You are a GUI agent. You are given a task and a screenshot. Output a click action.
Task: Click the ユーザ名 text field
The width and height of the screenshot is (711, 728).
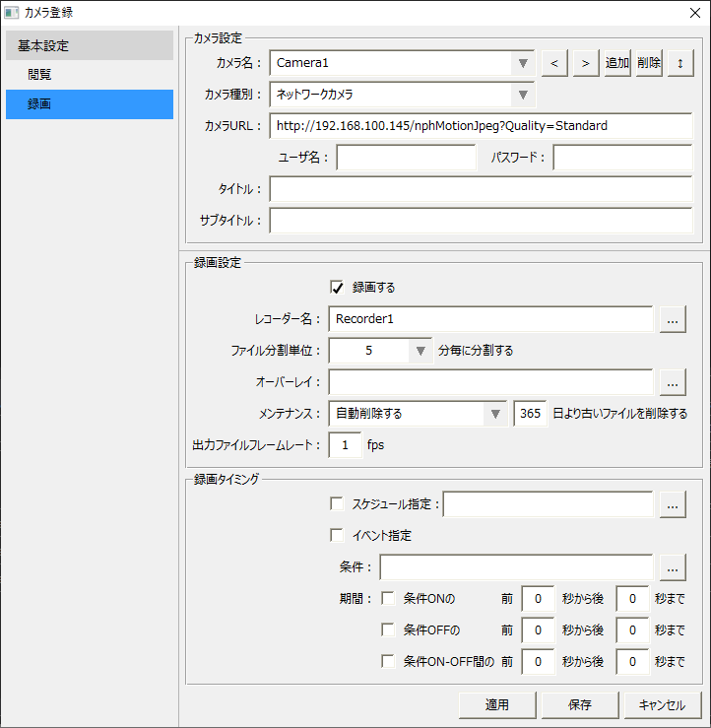coord(406,158)
